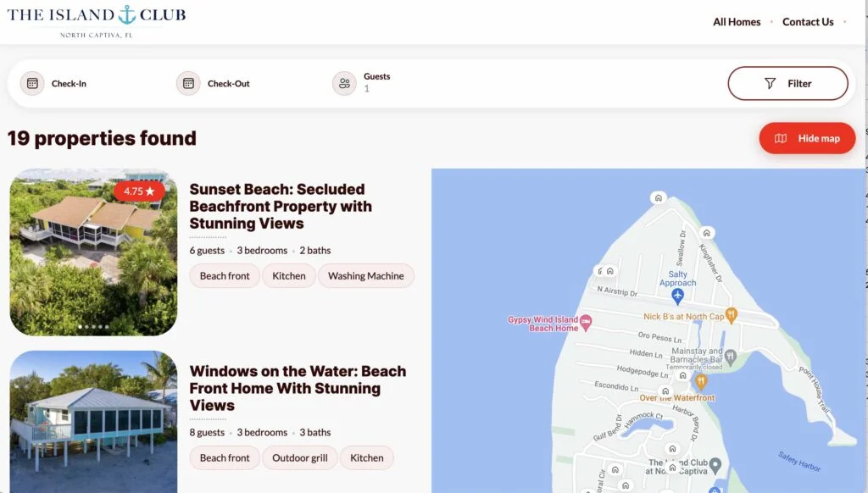Click the '2 baths' text
This screenshot has width=868, height=493.
tap(315, 251)
